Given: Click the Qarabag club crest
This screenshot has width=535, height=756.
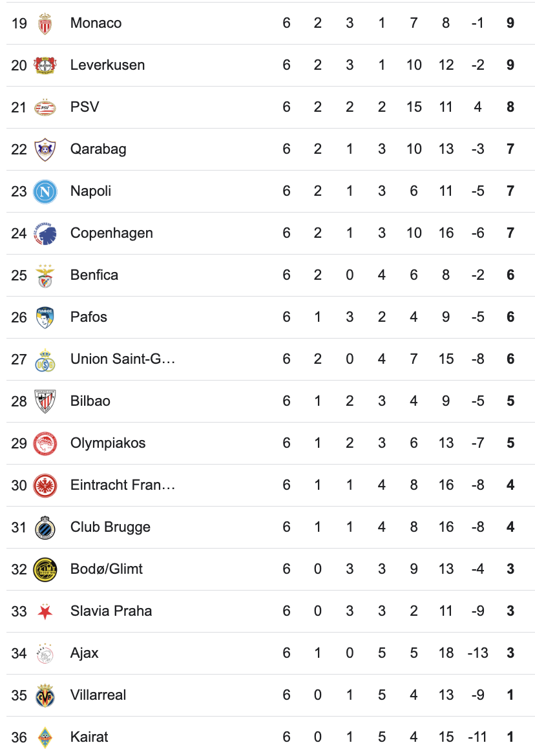Looking at the screenshot, I should click(x=45, y=149).
